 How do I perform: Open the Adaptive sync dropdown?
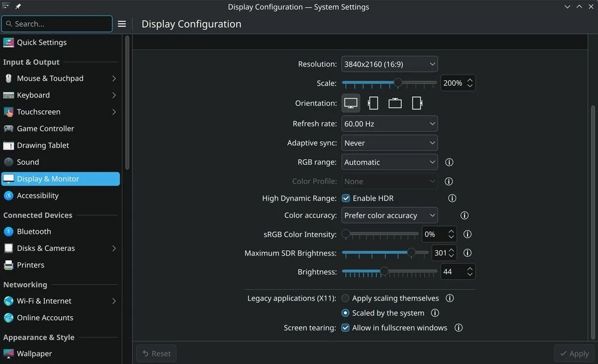point(389,142)
